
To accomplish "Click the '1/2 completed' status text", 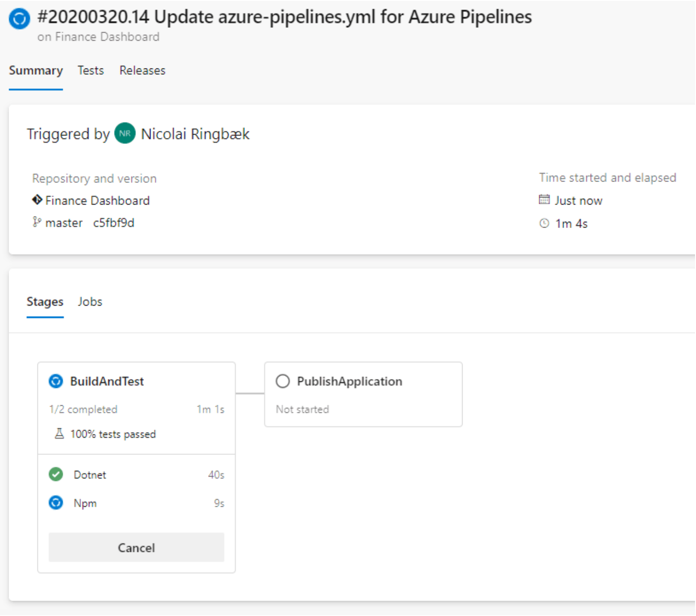I will [x=83, y=410].
